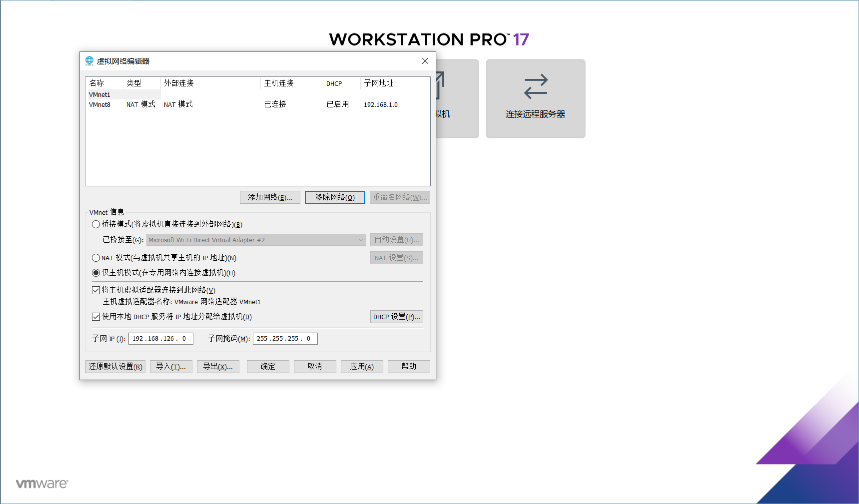The height and width of the screenshot is (504, 859).
Task: Click 已连接 host connection cell for VMnet8
Action: [275, 104]
